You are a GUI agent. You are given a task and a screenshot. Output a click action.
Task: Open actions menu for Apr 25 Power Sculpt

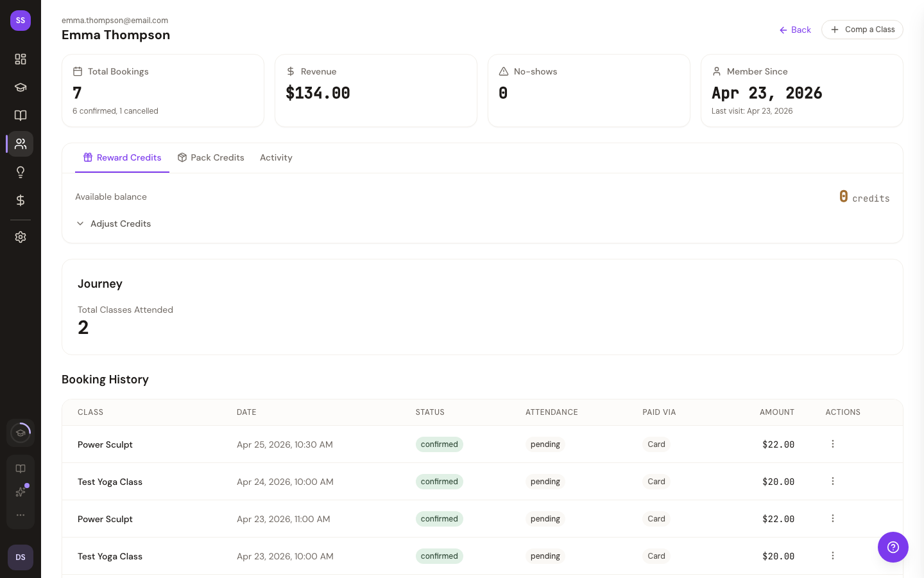pyautogui.click(x=832, y=444)
